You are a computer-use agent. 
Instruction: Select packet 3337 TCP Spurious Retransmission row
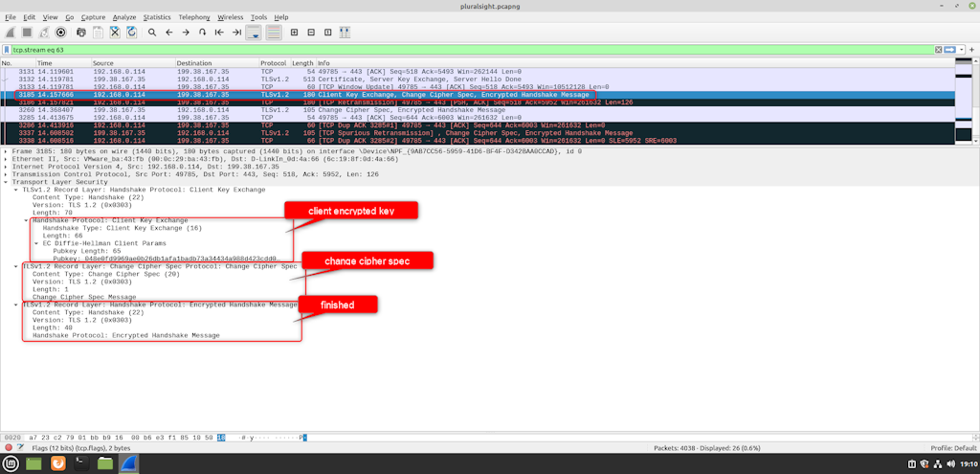pos(479,132)
